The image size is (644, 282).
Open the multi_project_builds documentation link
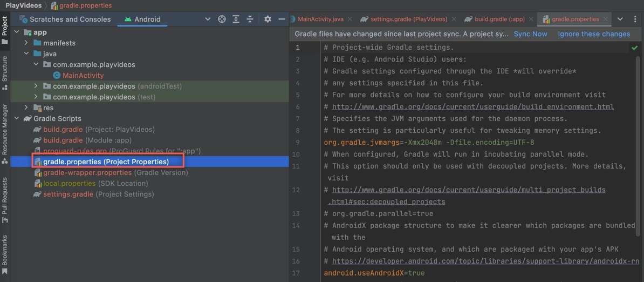point(469,190)
